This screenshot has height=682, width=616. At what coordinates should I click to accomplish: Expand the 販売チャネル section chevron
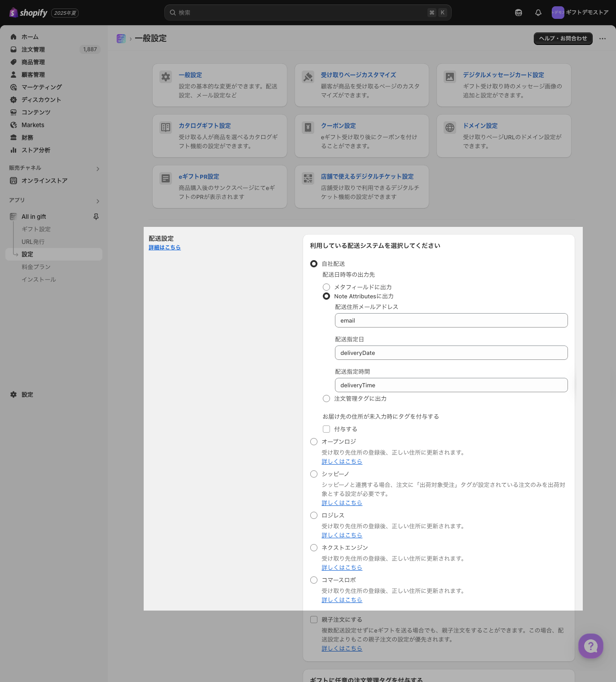tap(98, 169)
